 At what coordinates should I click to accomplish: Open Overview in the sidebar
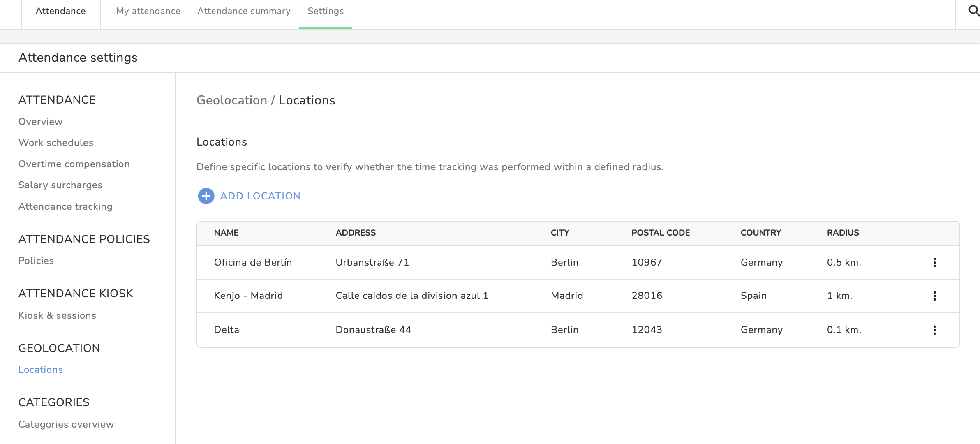40,122
